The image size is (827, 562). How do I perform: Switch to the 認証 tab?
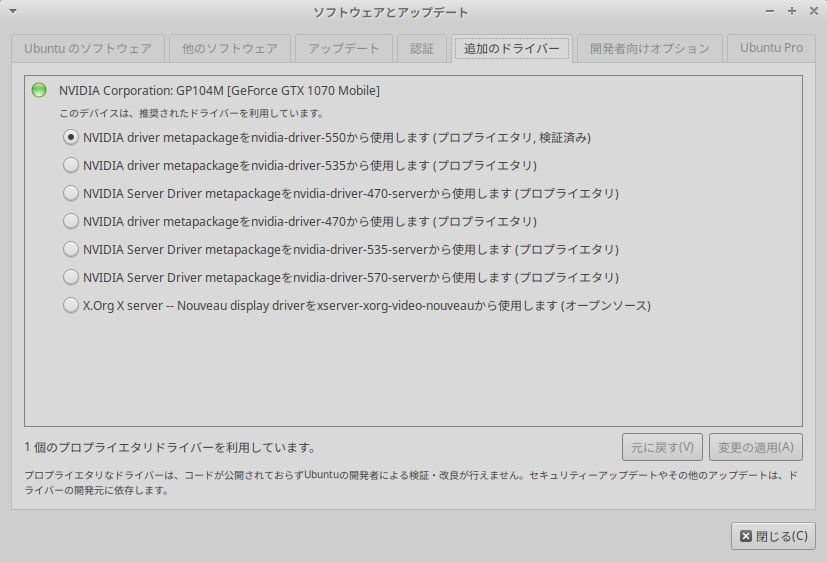[x=422, y=49]
